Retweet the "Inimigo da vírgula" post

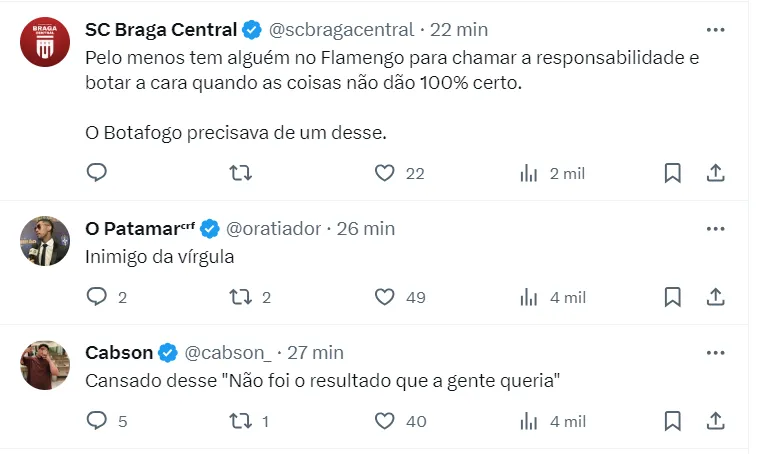point(241,297)
